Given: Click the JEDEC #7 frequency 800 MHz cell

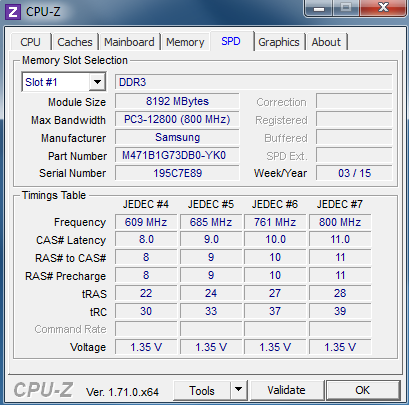Looking at the screenshot, I should [340, 222].
